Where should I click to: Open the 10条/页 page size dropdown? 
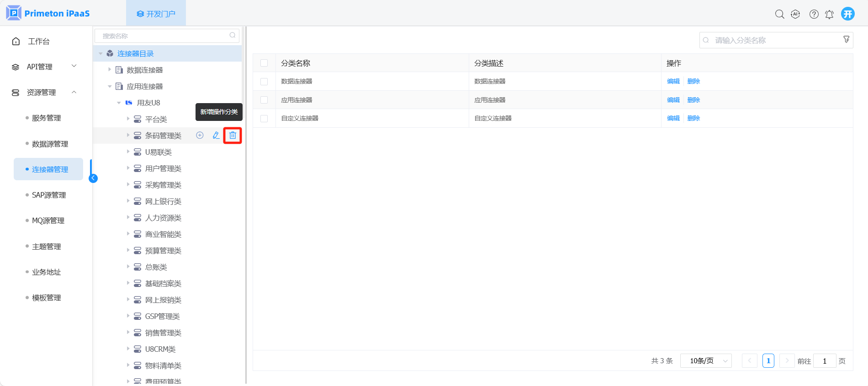(x=706, y=361)
